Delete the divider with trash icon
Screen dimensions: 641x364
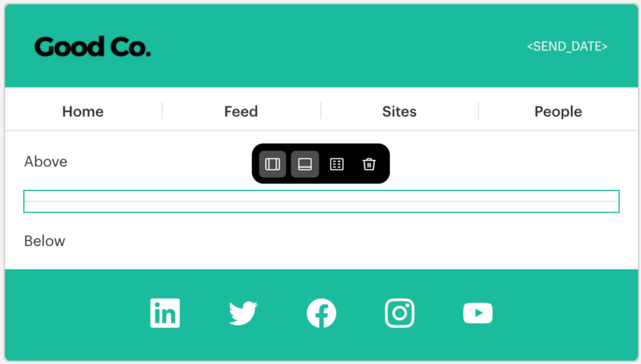coord(369,164)
